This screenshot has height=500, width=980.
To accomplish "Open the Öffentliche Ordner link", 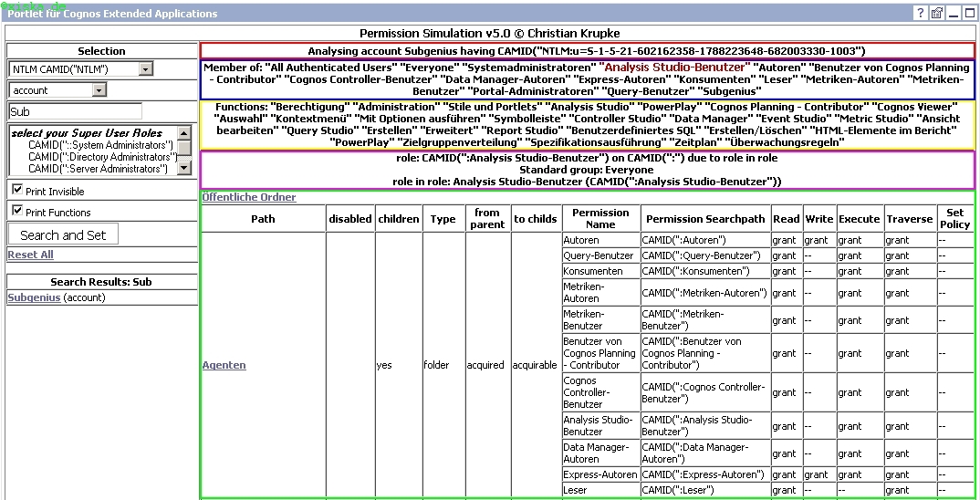I will coord(249,197).
